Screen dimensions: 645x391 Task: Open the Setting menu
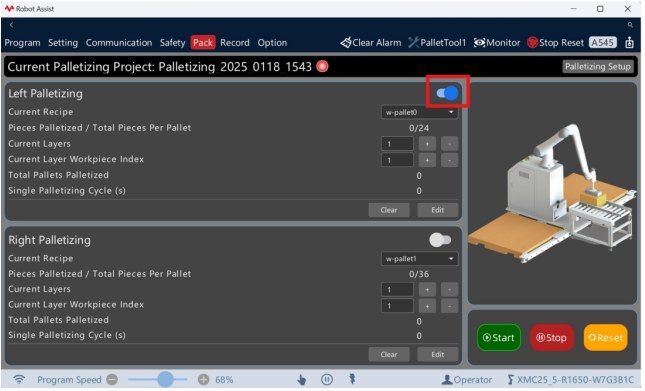click(x=63, y=43)
